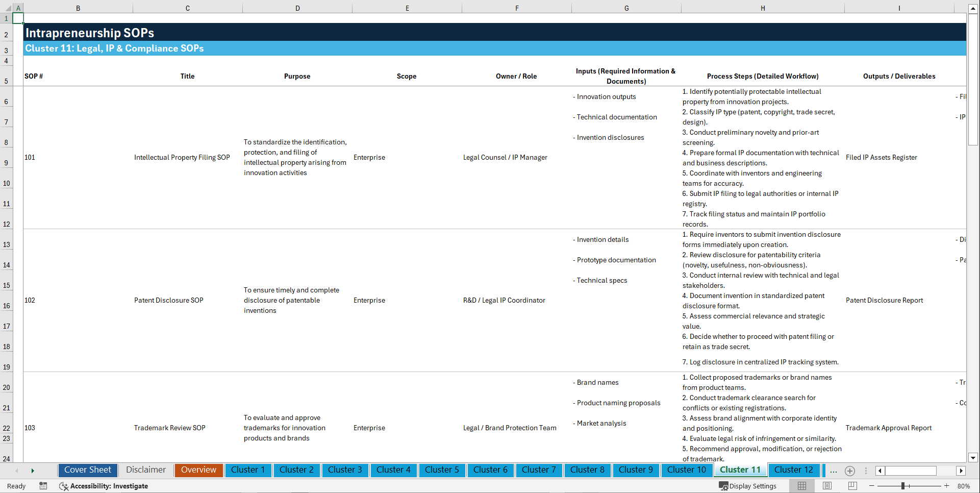Select the Cover Sheet tab
980x493 pixels.
coord(87,470)
